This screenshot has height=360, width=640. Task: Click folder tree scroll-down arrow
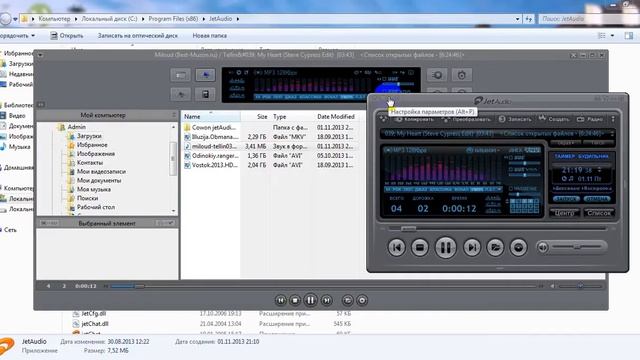point(173,211)
